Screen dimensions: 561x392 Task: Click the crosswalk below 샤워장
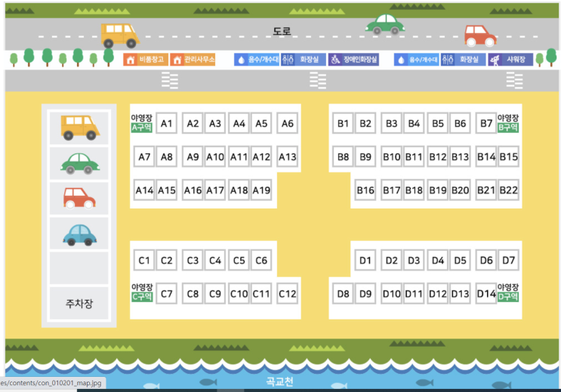point(514,80)
